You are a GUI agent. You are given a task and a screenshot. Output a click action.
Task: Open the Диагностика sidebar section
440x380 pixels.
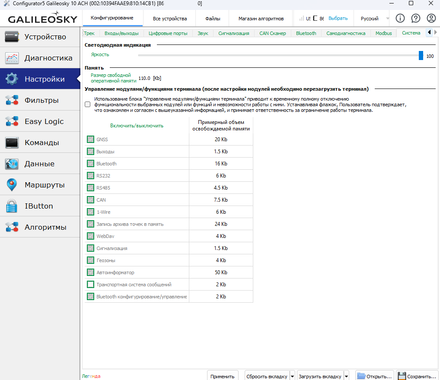pos(40,58)
